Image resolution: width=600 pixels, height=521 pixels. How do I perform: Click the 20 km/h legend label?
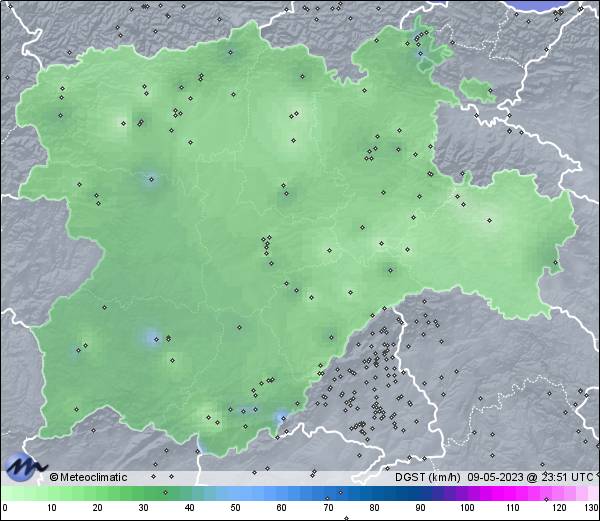coord(97,509)
